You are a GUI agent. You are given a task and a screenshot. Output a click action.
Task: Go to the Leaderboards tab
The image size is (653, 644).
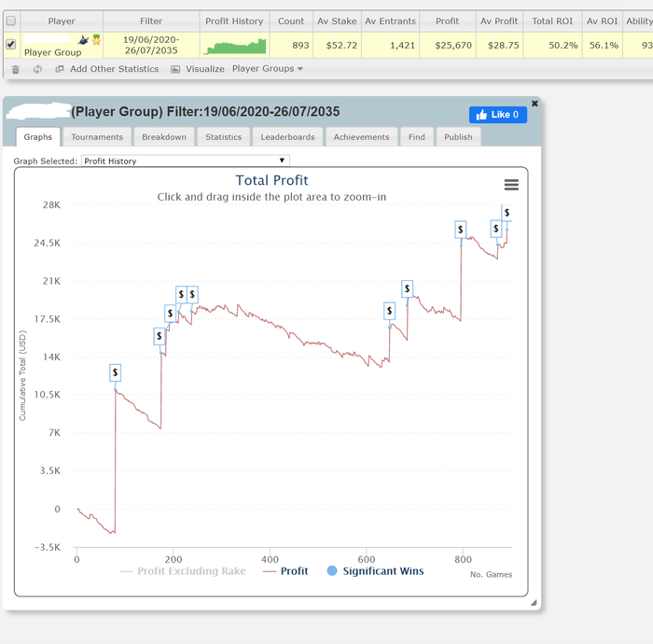[x=287, y=137]
